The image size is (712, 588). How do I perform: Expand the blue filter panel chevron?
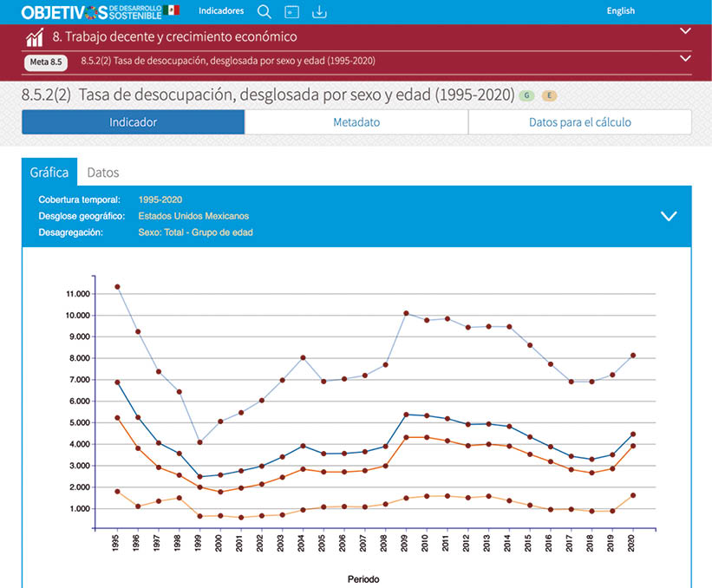669,216
